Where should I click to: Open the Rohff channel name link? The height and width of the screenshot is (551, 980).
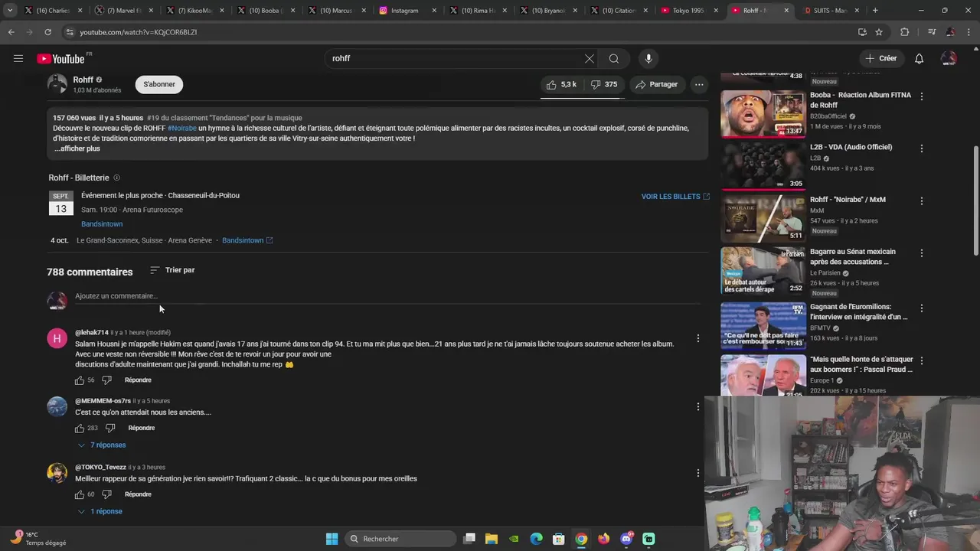coord(83,80)
